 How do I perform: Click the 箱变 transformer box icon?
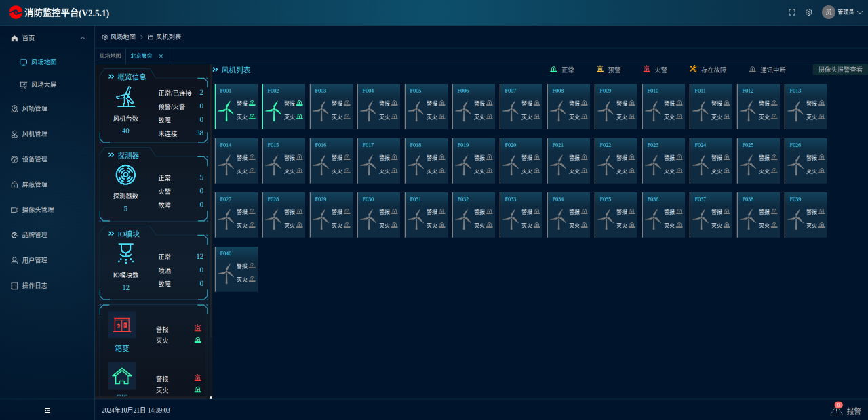click(x=122, y=324)
